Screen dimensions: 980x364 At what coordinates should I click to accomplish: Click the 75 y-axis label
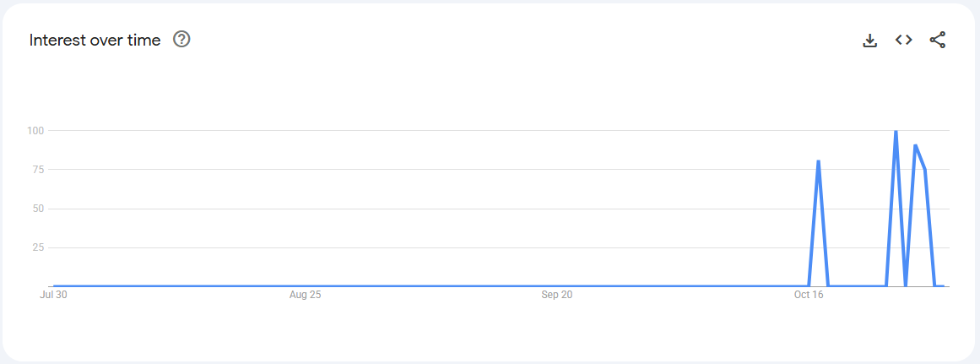[x=37, y=170]
